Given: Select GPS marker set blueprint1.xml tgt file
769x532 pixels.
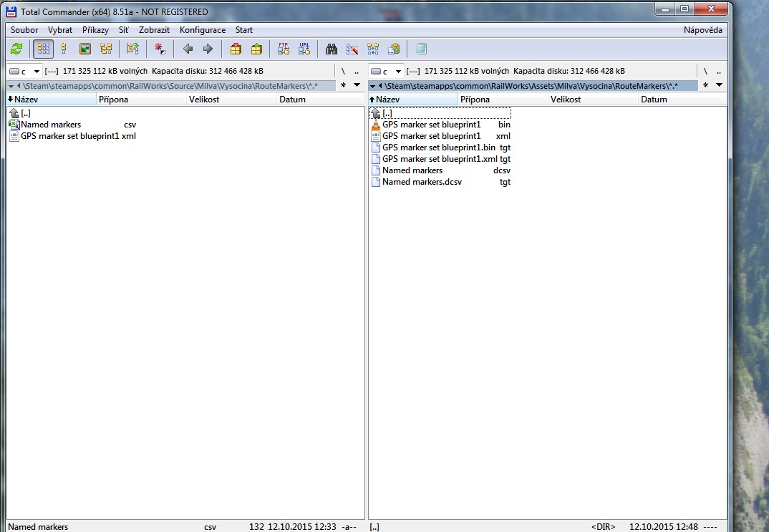Looking at the screenshot, I should (440, 159).
